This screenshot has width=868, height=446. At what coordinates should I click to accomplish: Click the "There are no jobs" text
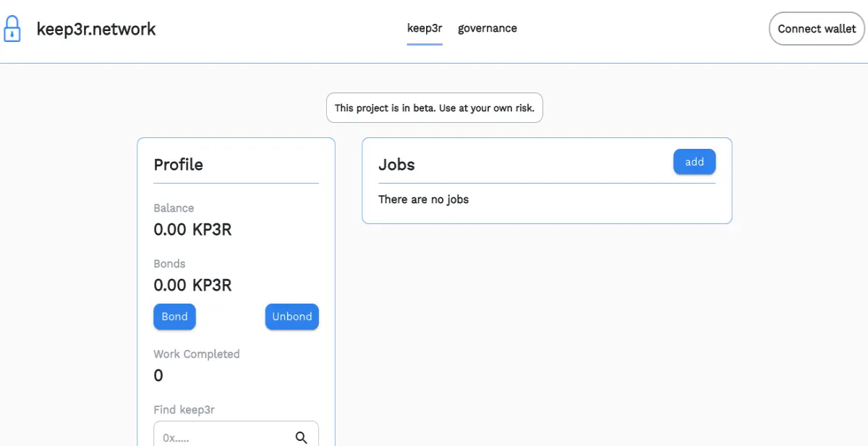(424, 200)
